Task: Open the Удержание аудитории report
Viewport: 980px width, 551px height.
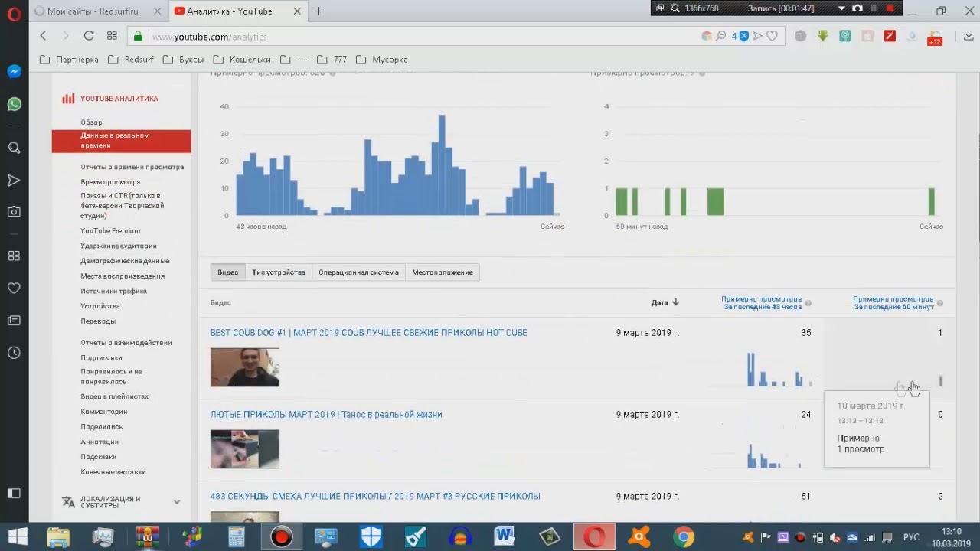Action: coord(119,246)
